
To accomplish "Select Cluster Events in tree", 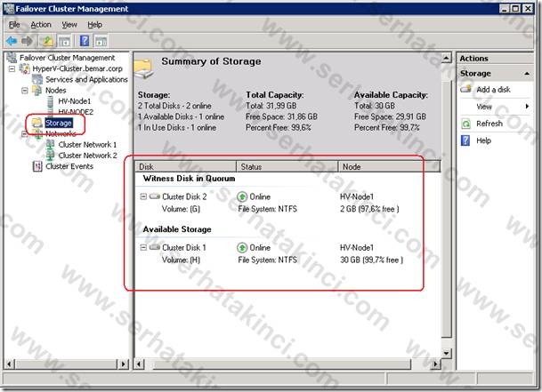I will (x=69, y=166).
